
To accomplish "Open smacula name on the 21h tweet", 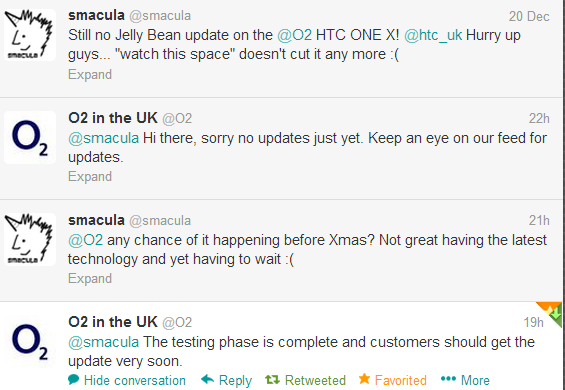I will click(96, 220).
